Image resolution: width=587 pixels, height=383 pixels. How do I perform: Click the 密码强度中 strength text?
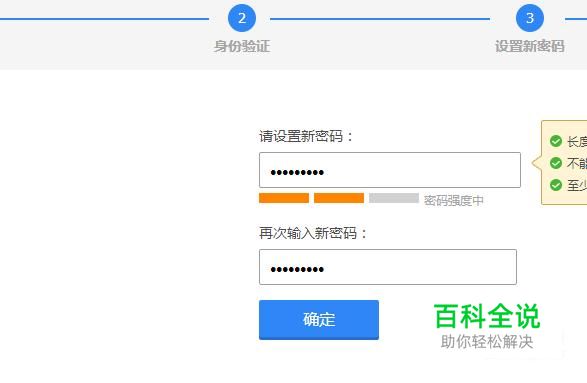pyautogui.click(x=454, y=201)
